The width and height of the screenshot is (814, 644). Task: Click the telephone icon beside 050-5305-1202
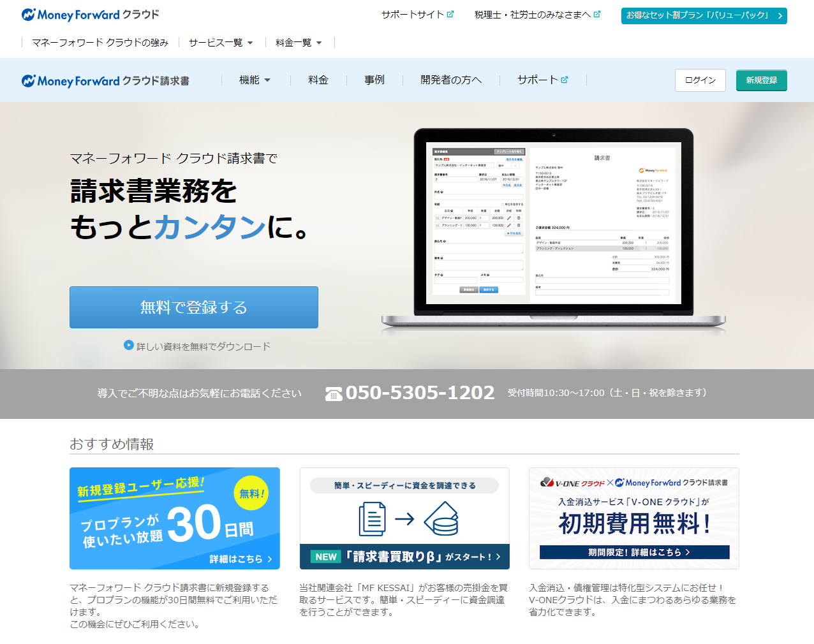334,394
